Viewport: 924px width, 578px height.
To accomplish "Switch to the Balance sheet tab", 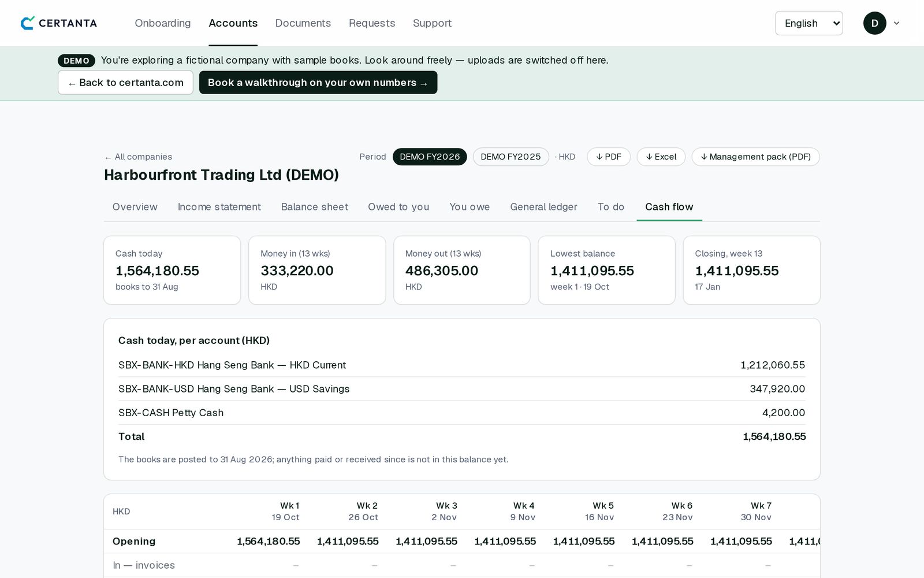I will (315, 207).
